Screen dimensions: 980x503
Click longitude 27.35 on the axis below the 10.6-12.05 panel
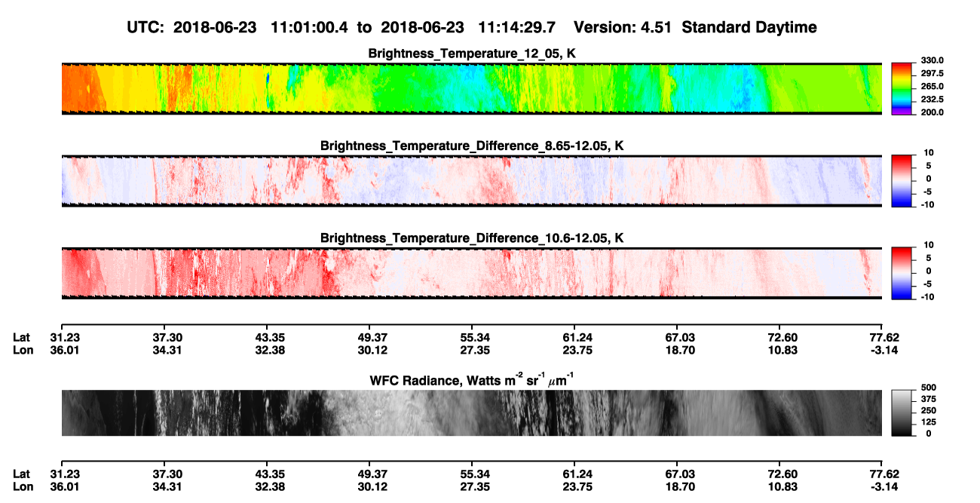[472, 349]
